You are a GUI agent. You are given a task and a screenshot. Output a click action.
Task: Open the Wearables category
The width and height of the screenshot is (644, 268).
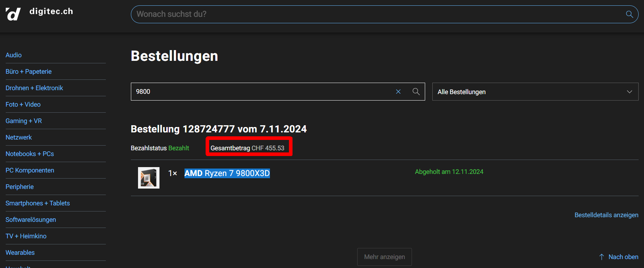tap(20, 253)
